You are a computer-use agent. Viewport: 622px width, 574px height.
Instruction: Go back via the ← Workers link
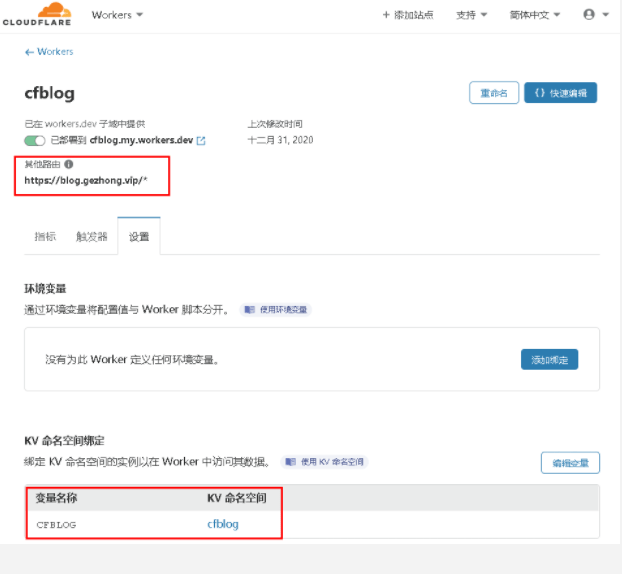click(49, 51)
